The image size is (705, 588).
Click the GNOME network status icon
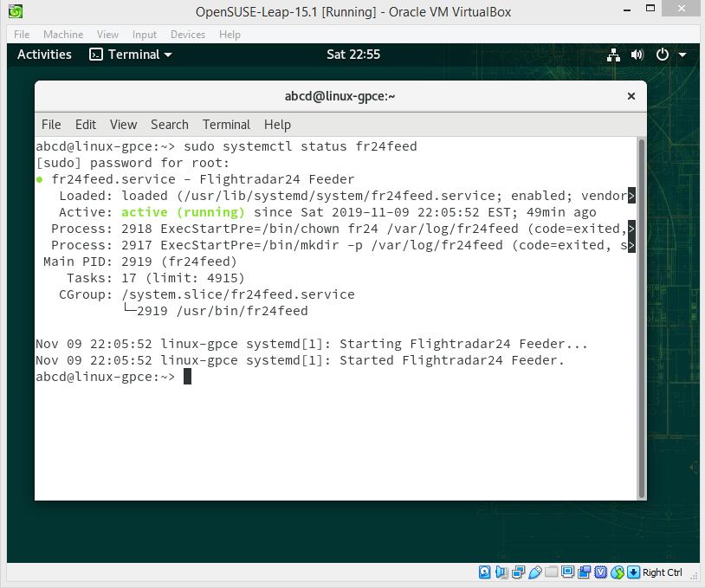614,55
